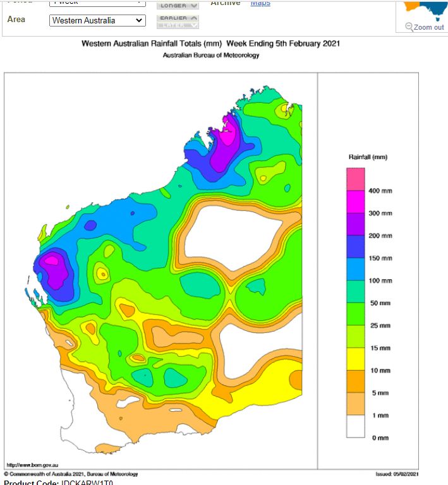The width and height of the screenshot is (448, 485).
Task: Click the http://www.bom.gov.au text on map
Action: tap(32, 465)
